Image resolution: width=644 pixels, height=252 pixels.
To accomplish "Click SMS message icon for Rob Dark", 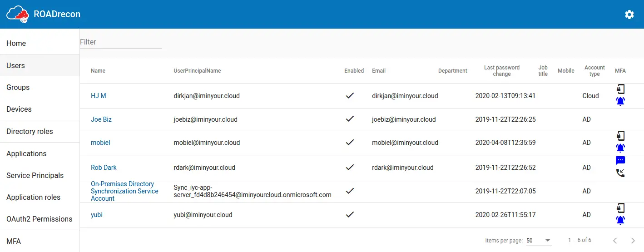I will (620, 160).
